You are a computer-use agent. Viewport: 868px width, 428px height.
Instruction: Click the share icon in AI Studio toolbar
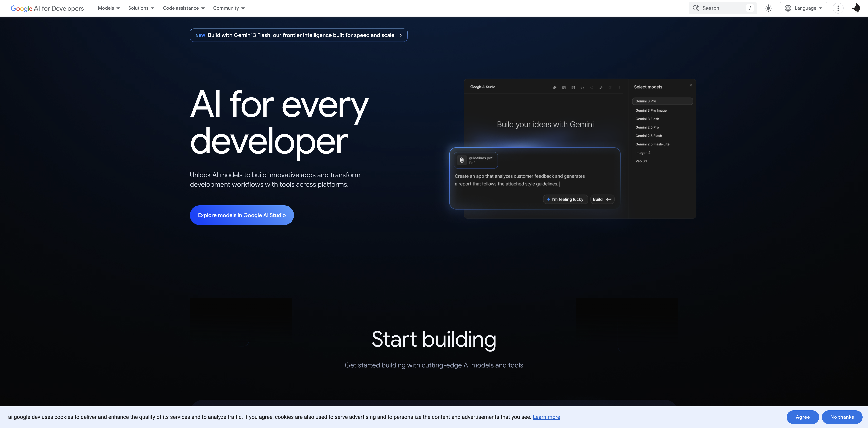click(591, 88)
